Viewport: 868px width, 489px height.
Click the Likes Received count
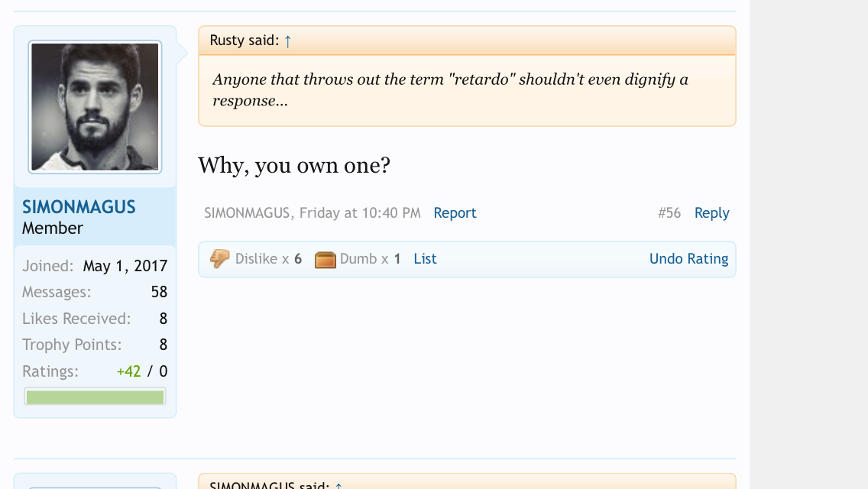[x=163, y=319]
